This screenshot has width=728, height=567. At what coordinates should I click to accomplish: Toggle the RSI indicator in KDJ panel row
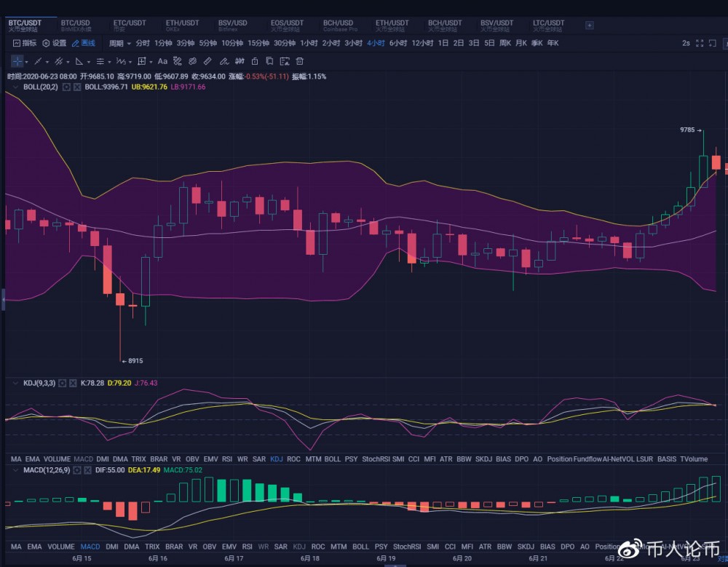(226, 459)
